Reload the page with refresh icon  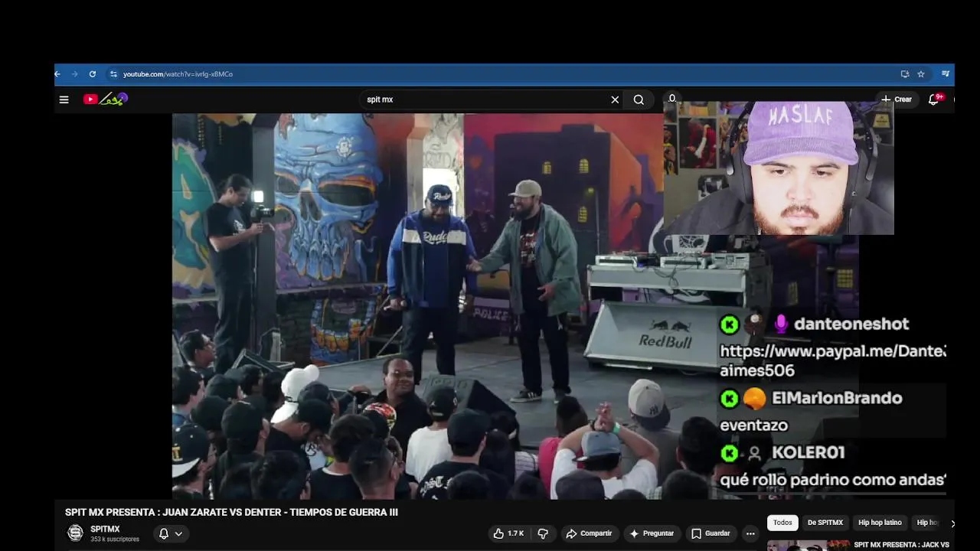[93, 74]
